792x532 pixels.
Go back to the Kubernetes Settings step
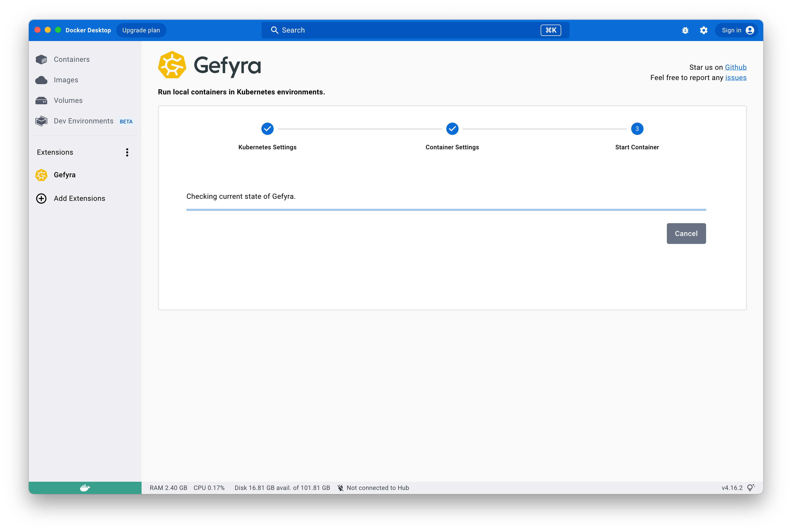pos(267,129)
